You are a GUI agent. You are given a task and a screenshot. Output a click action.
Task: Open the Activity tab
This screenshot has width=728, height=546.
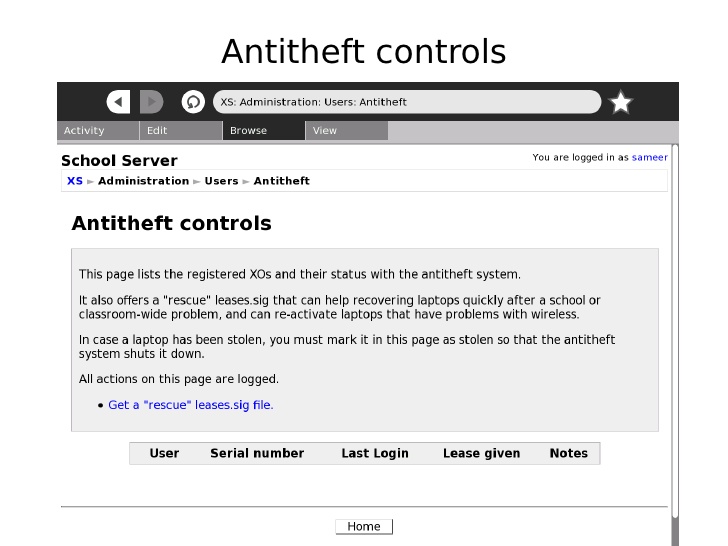point(97,131)
